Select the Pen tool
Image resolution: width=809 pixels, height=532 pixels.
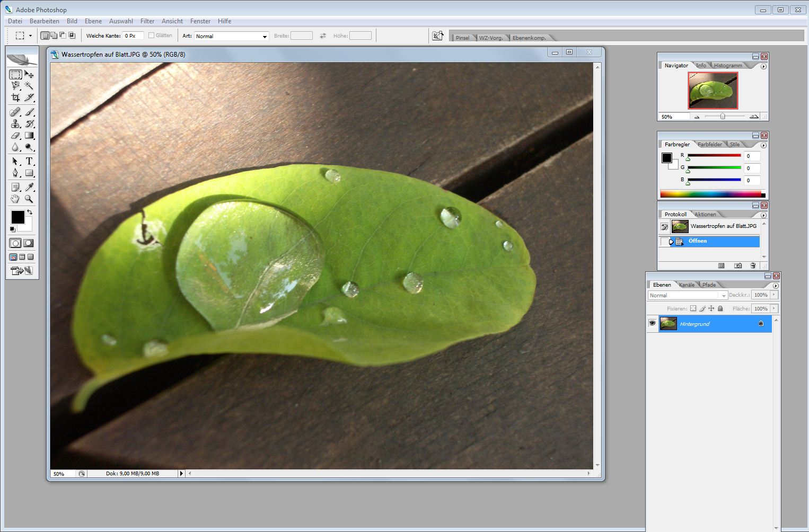pyautogui.click(x=15, y=172)
